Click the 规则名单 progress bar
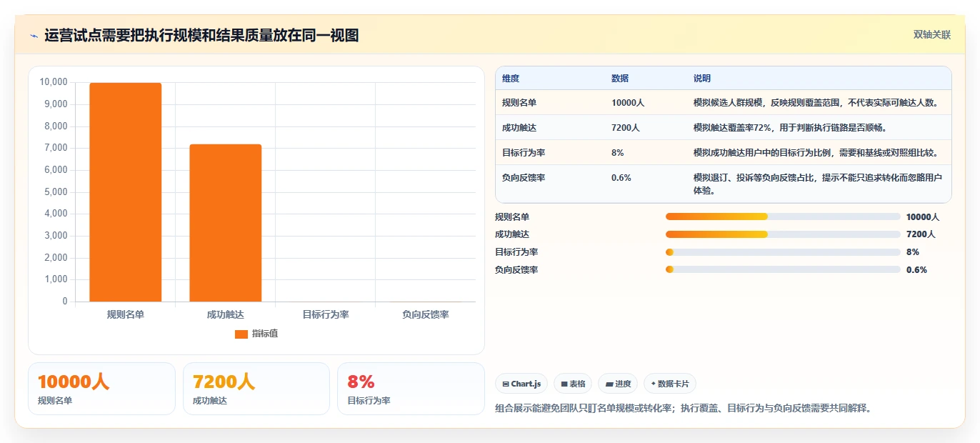Image resolution: width=980 pixels, height=443 pixels. click(783, 216)
